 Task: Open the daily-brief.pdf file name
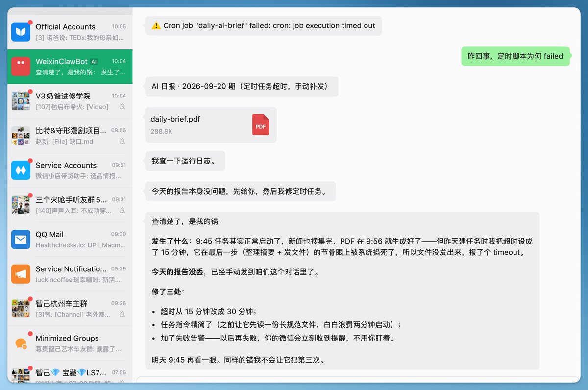tap(175, 119)
